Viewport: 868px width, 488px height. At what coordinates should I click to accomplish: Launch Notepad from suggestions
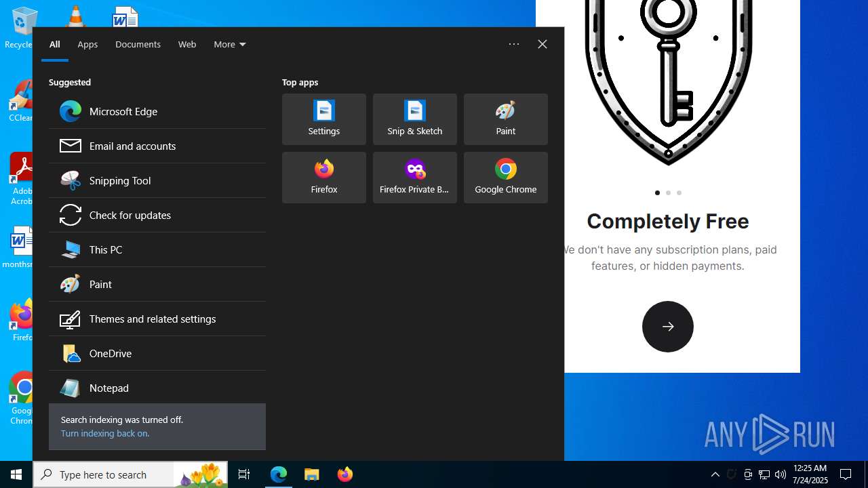click(x=157, y=388)
